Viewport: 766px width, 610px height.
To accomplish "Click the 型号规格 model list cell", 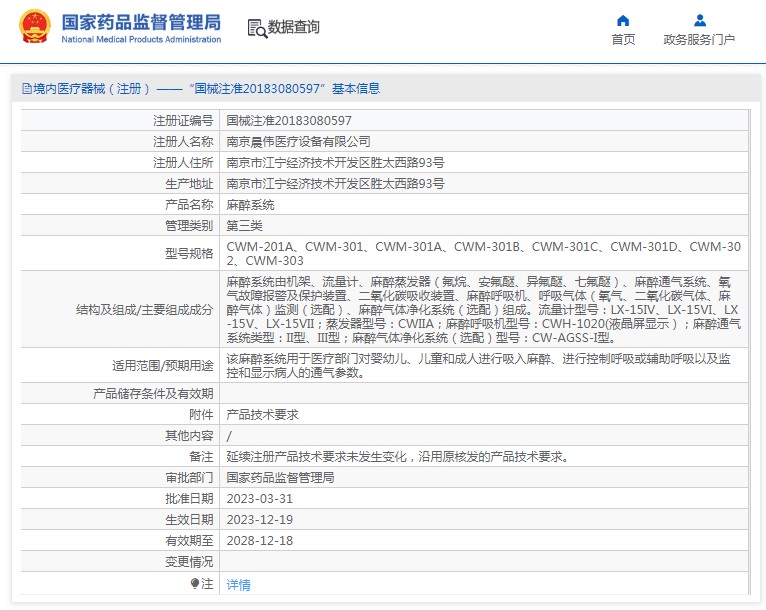I will (x=483, y=253).
